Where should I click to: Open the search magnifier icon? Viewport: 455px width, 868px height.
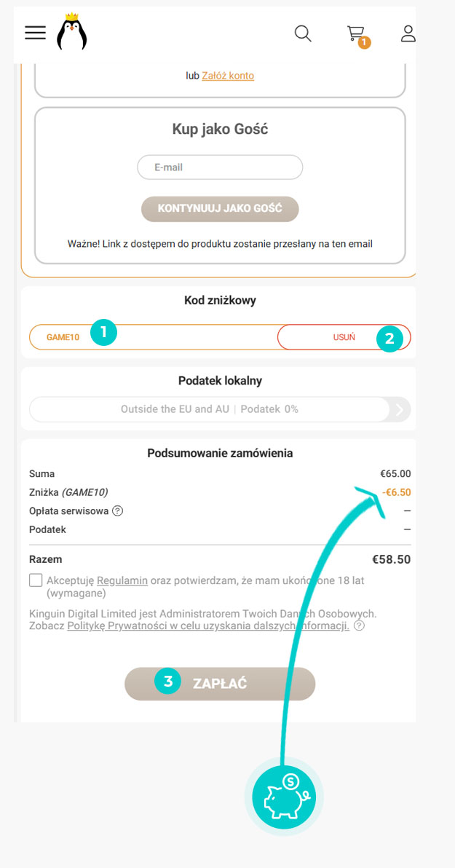click(303, 33)
